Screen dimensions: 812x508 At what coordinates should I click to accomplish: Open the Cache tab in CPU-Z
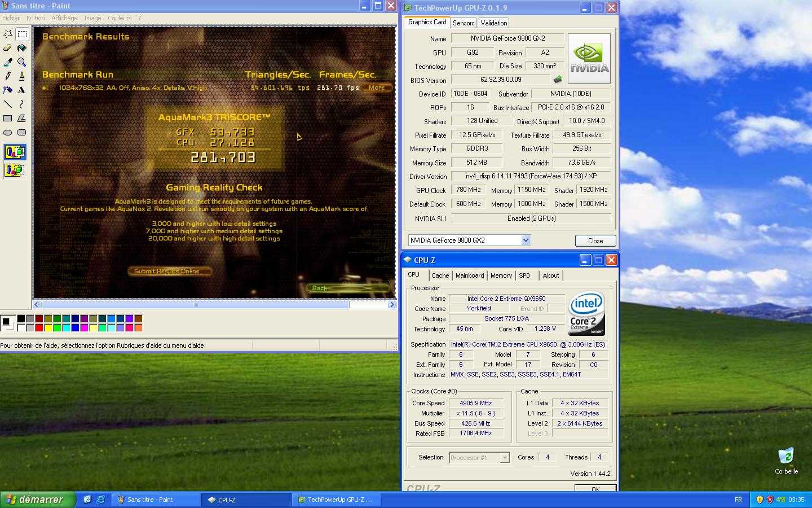click(440, 275)
